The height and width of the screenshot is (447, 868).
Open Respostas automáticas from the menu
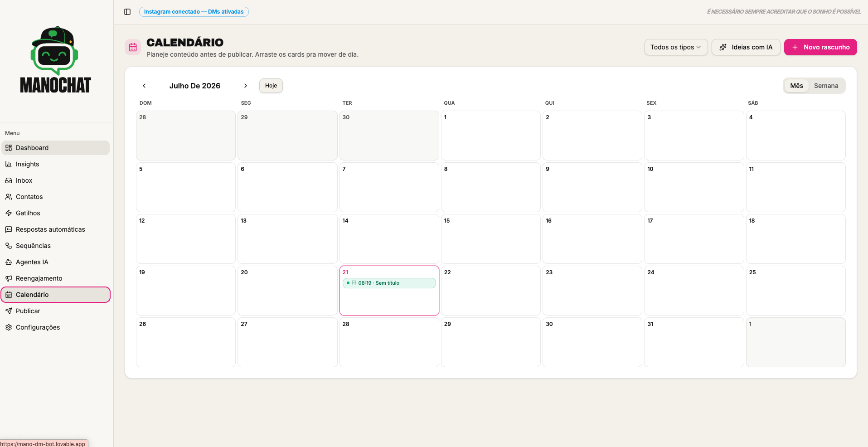click(x=55, y=229)
